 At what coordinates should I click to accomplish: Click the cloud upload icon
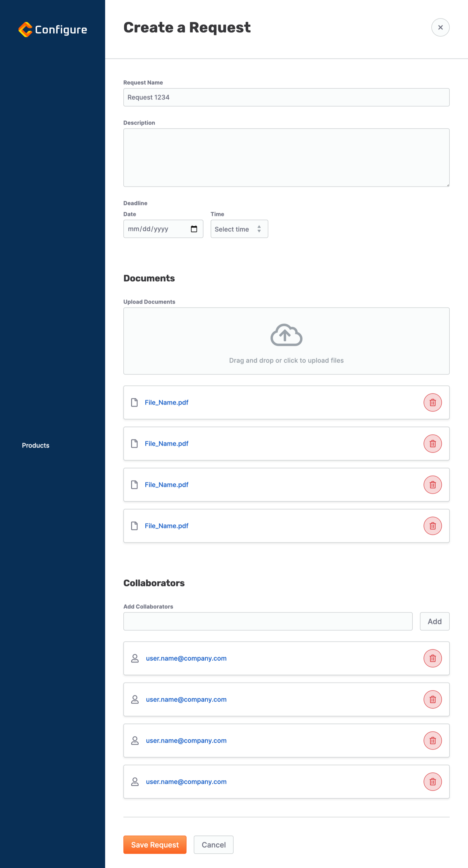tap(286, 335)
